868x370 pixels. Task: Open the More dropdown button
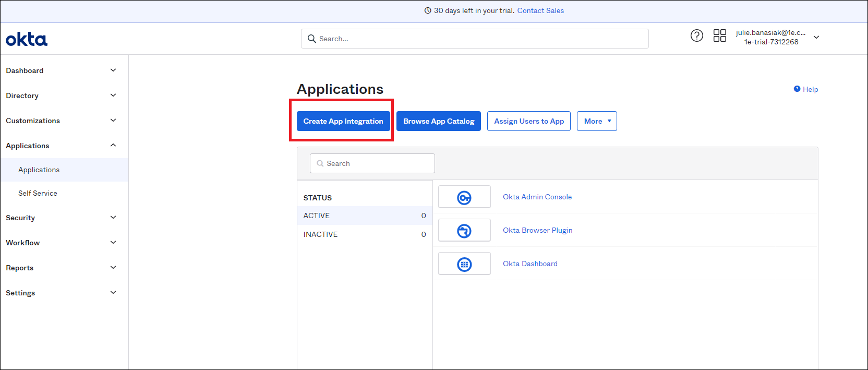(597, 121)
